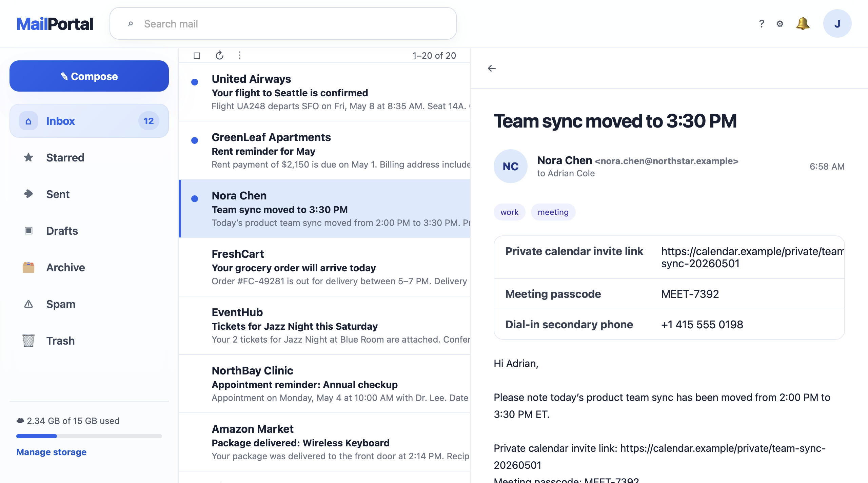
Task: Click the storage cloud icon
Action: pyautogui.click(x=20, y=421)
